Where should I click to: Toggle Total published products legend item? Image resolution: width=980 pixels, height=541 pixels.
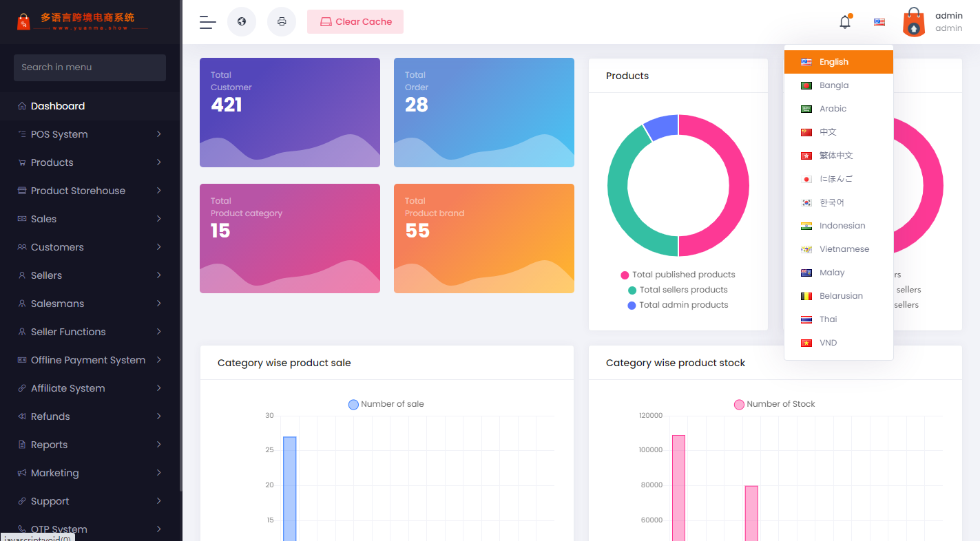[678, 275]
